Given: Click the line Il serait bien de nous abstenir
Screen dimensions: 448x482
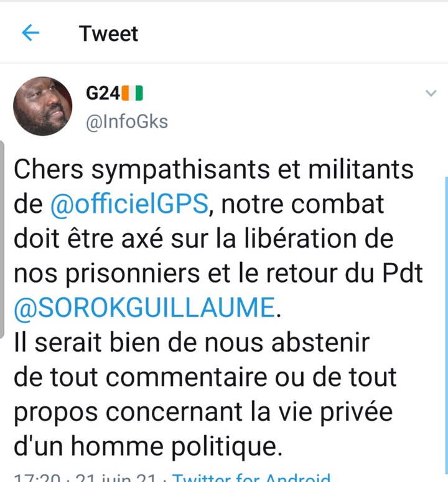Looking at the screenshot, I should tap(192, 342).
